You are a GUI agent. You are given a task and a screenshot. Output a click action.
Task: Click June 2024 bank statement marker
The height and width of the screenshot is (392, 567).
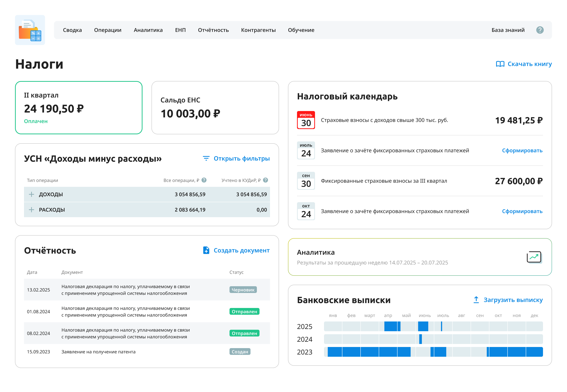click(x=420, y=339)
